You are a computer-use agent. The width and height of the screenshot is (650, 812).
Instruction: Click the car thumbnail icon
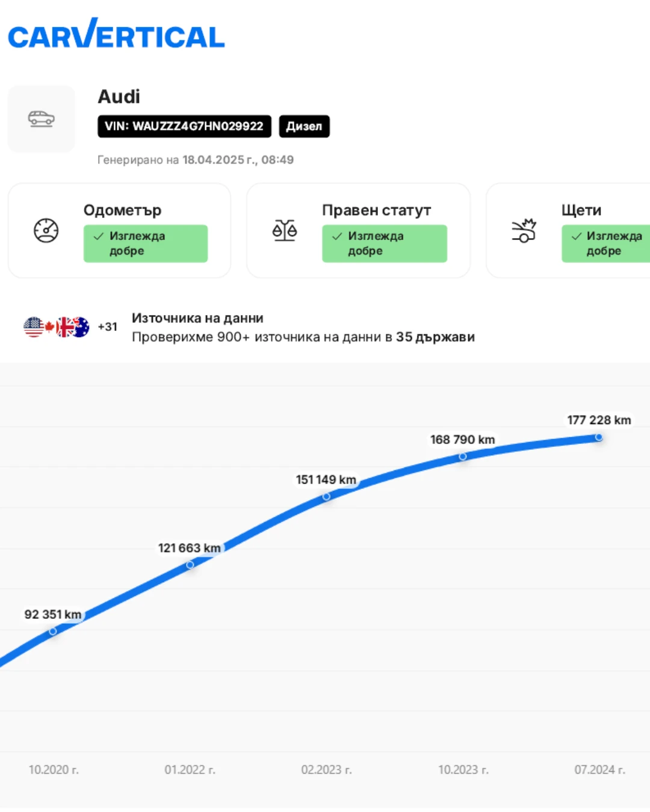coord(41,118)
